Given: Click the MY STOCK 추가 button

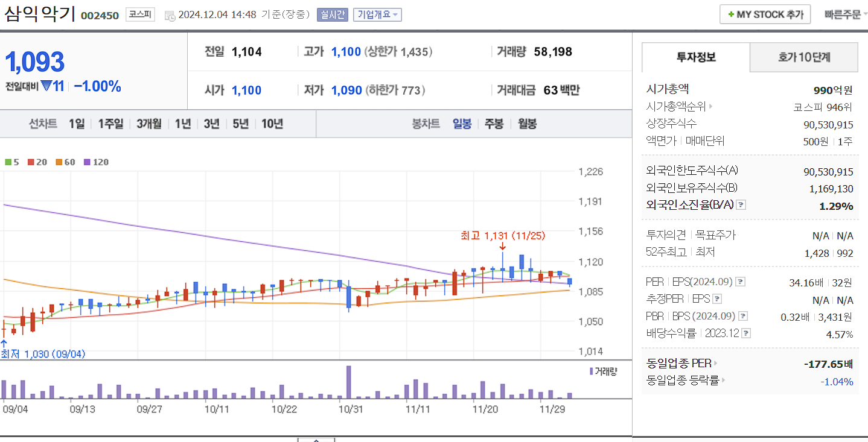Looking at the screenshot, I should (765, 14).
